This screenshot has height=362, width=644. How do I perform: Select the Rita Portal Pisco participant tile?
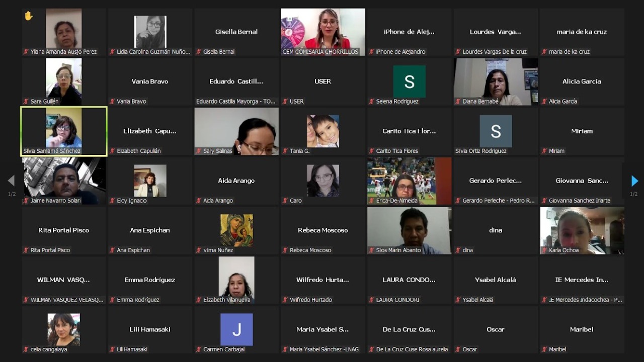(x=63, y=230)
